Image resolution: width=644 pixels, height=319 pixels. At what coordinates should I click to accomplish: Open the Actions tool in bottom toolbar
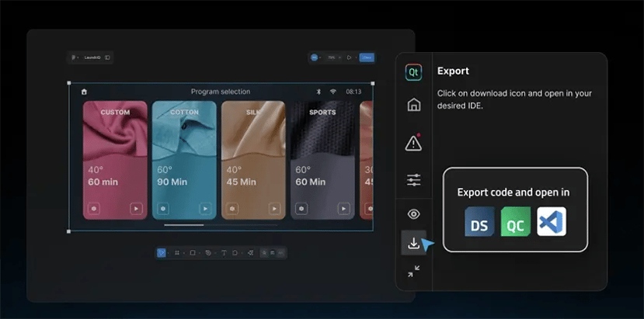coord(251,253)
